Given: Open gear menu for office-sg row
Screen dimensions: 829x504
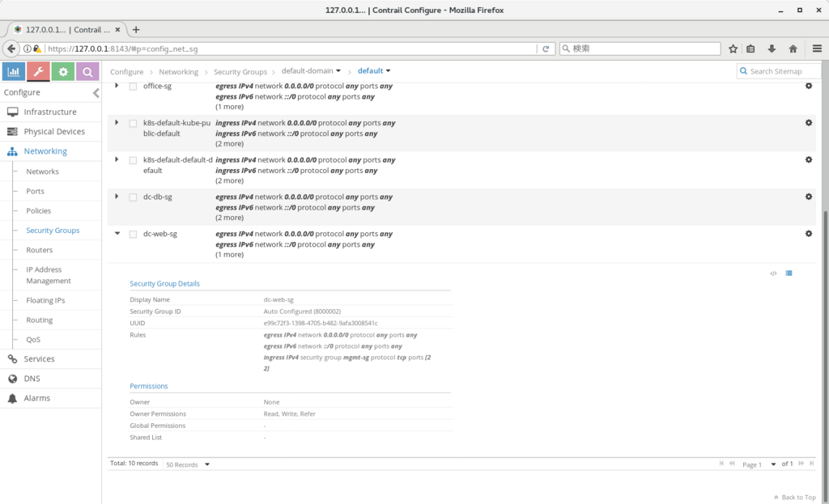Looking at the screenshot, I should coord(809,86).
